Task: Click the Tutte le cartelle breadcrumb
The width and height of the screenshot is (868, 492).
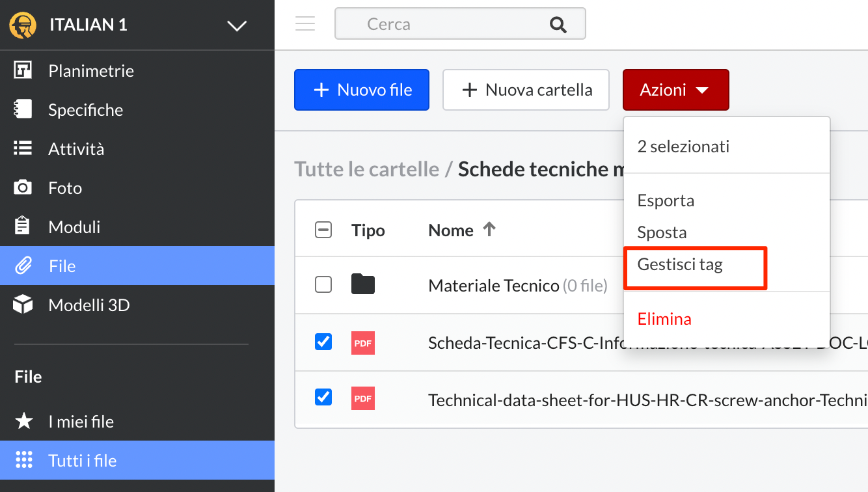Action: 366,169
